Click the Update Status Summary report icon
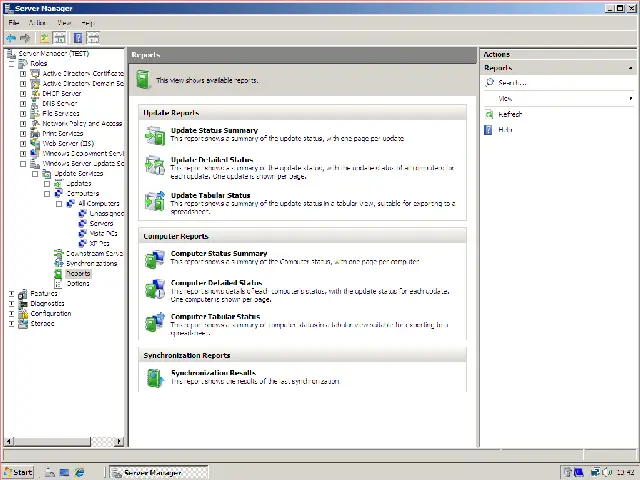The height and width of the screenshot is (480, 640). point(155,136)
